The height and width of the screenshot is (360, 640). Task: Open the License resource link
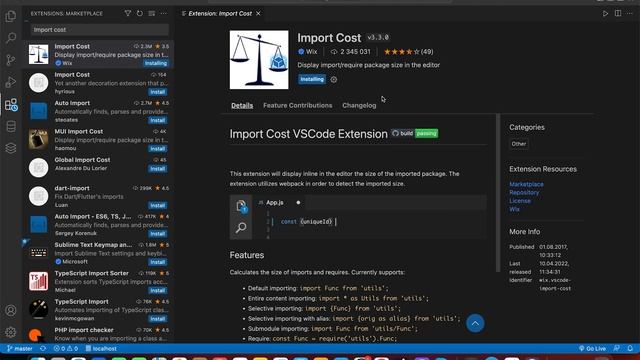pos(520,201)
